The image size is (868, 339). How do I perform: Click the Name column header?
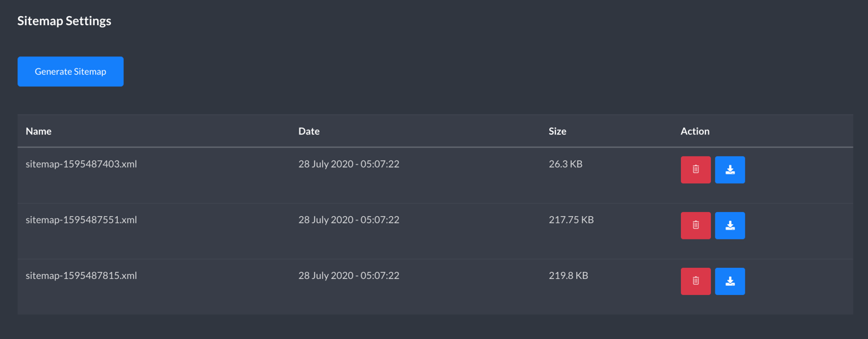(38, 131)
